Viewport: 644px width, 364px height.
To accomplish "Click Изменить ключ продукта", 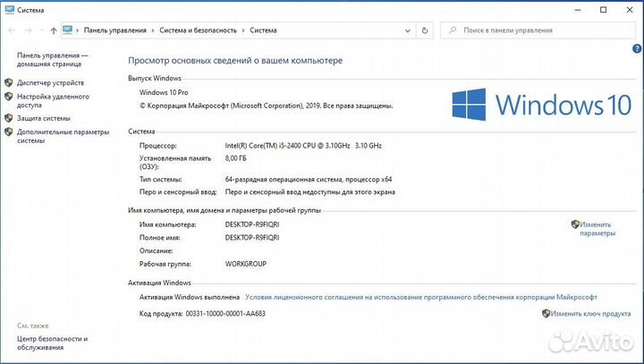I will point(590,314).
